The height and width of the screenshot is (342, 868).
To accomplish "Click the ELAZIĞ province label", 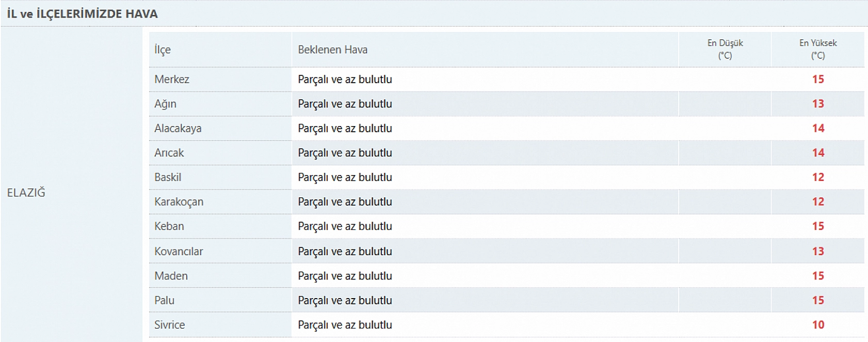I will (x=26, y=193).
